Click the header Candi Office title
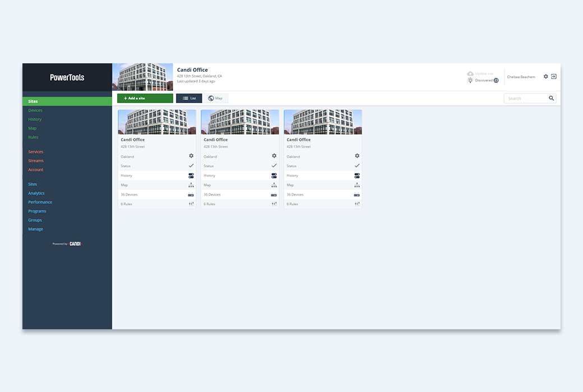 (192, 69)
